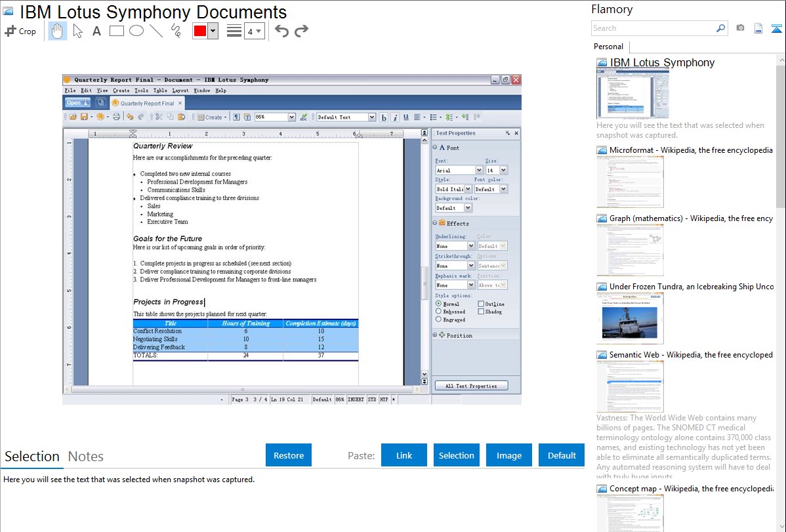Image resolution: width=786 pixels, height=532 pixels.
Task: Click the document page icon in Flamory
Action: pyautogui.click(x=758, y=28)
